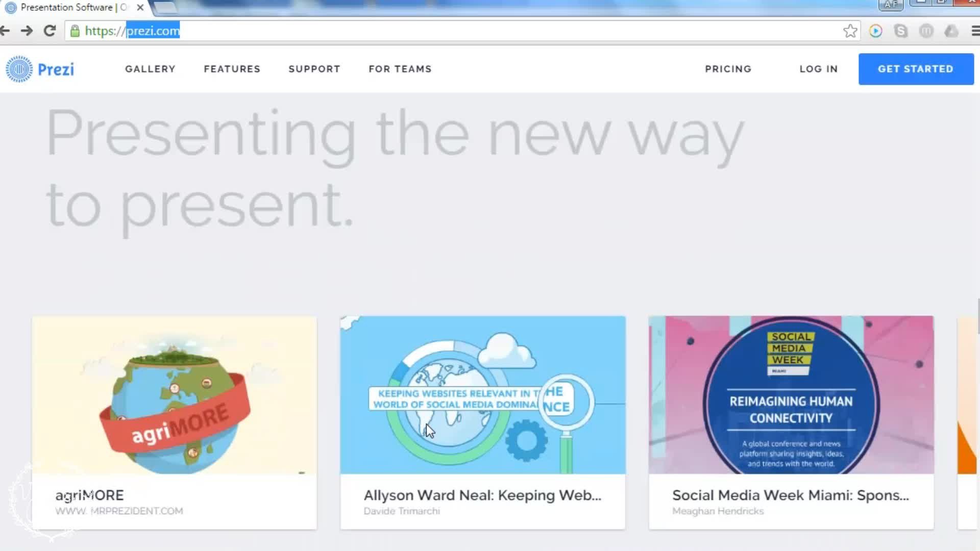This screenshot has width=980, height=551.
Task: Click the forward navigation arrow
Action: pos(27,31)
